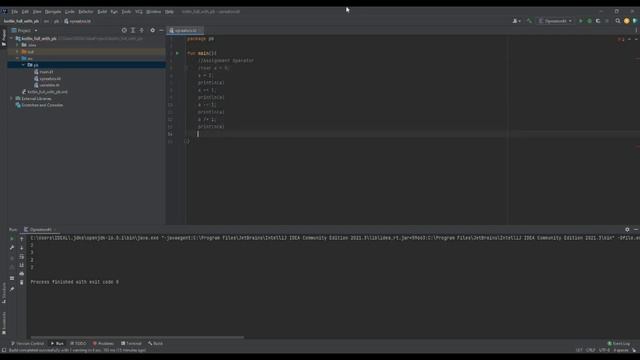Click Down the Stack Trace arrow

click(22, 248)
